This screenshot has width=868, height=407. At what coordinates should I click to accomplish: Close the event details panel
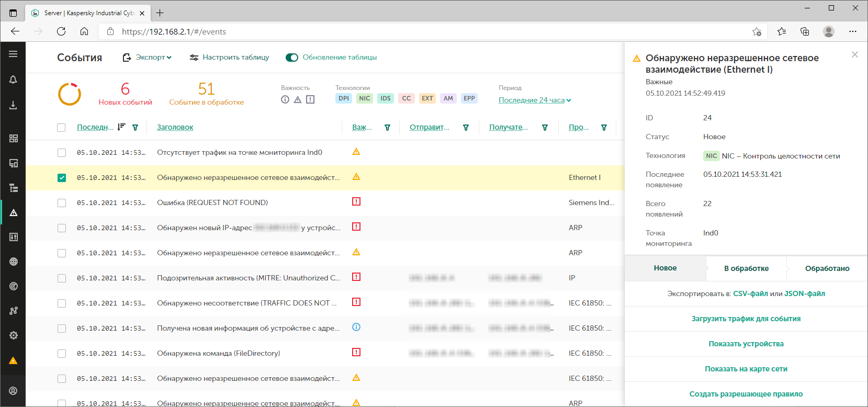click(x=854, y=54)
